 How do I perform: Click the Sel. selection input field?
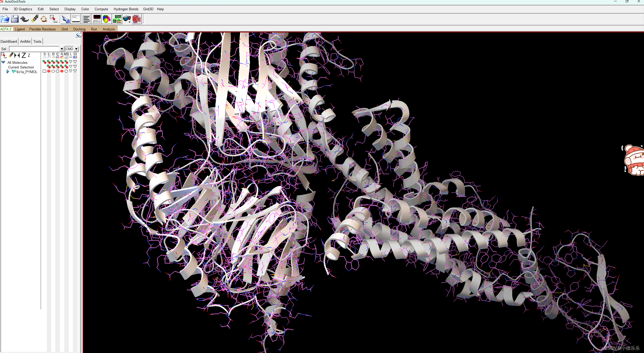(x=34, y=49)
